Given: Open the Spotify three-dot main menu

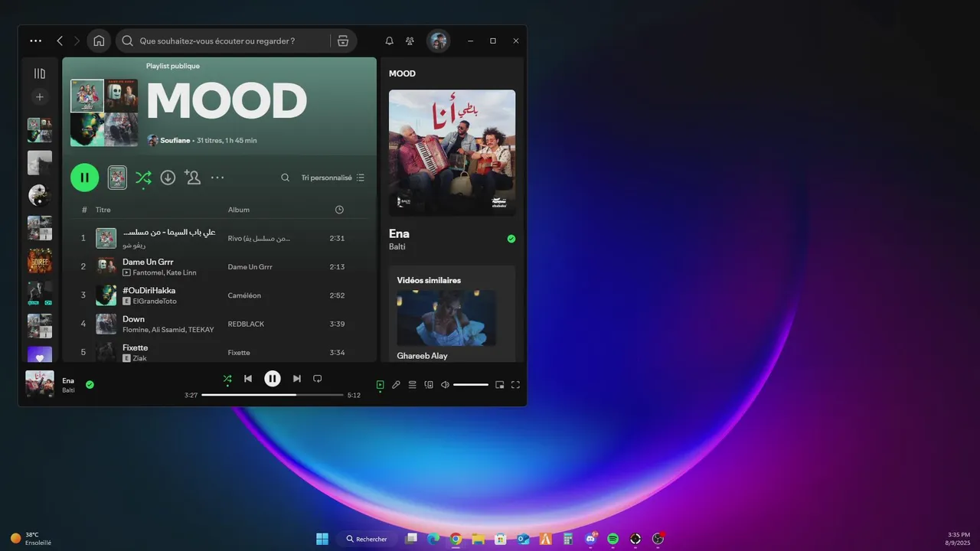Looking at the screenshot, I should (35, 41).
